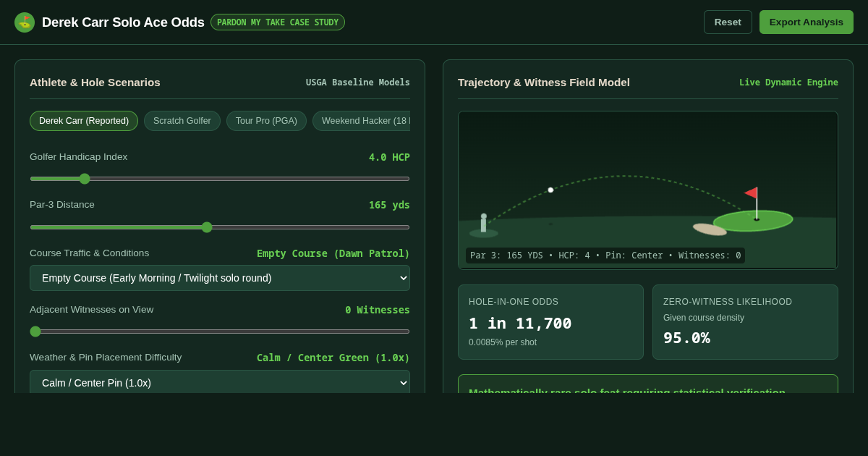Adjust the Adjacent Witnesses on View slider

pos(220,332)
